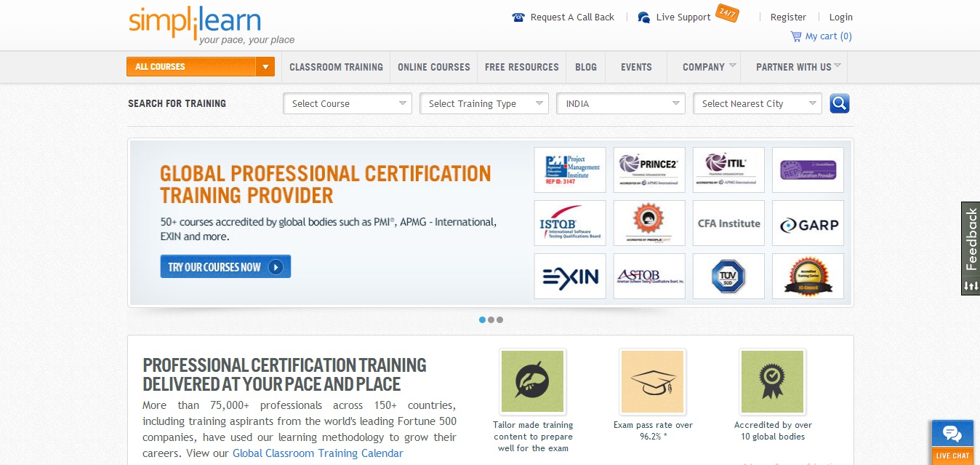Click Request A Call Back link
The height and width of the screenshot is (465, 980).
point(572,17)
